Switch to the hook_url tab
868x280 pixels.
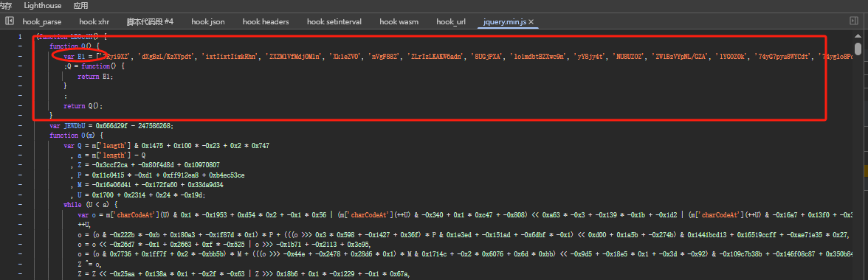tap(451, 21)
